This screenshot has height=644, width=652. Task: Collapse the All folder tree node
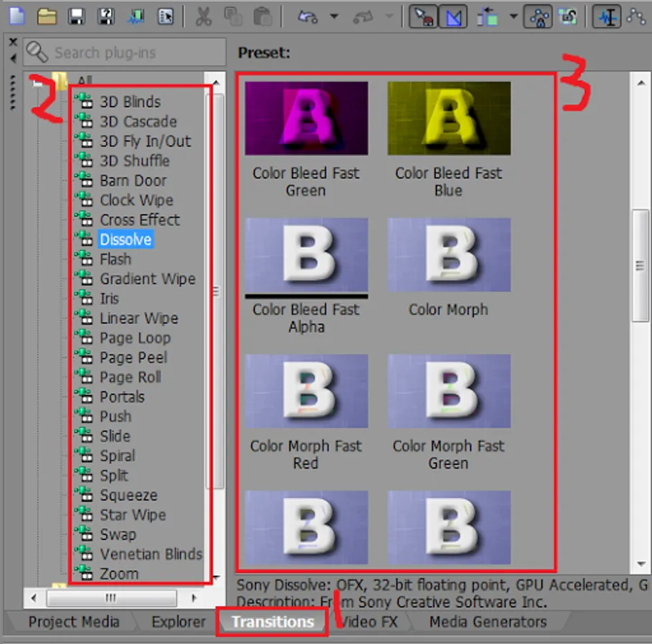38,83
